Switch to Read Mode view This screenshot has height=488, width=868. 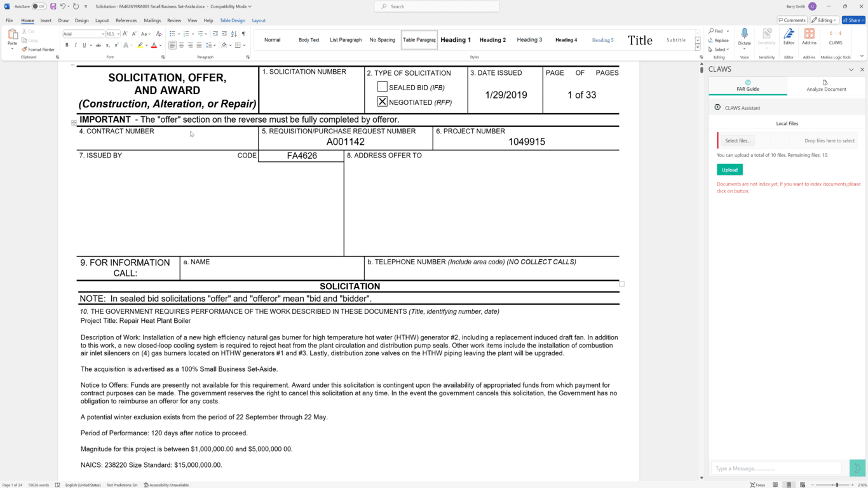pos(775,485)
